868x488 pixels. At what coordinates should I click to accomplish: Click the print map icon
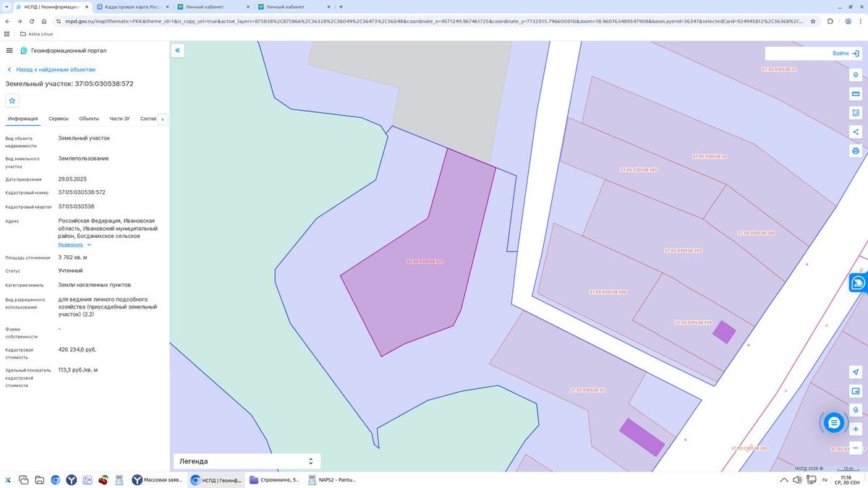tap(856, 151)
